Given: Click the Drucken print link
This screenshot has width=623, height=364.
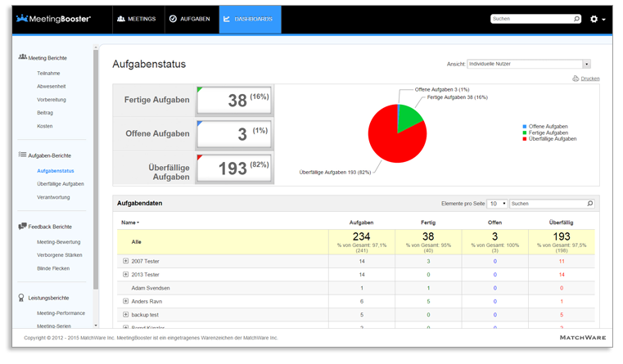Looking at the screenshot, I should 590,79.
